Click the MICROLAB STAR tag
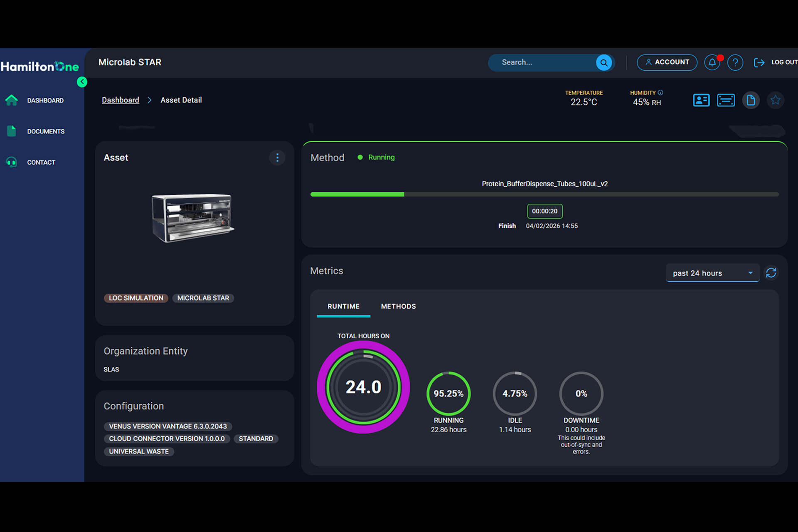The image size is (798, 532). [x=203, y=298]
